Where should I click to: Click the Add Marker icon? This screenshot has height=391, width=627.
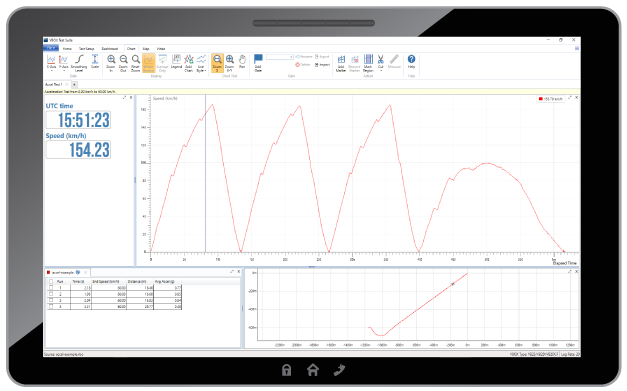tap(341, 60)
